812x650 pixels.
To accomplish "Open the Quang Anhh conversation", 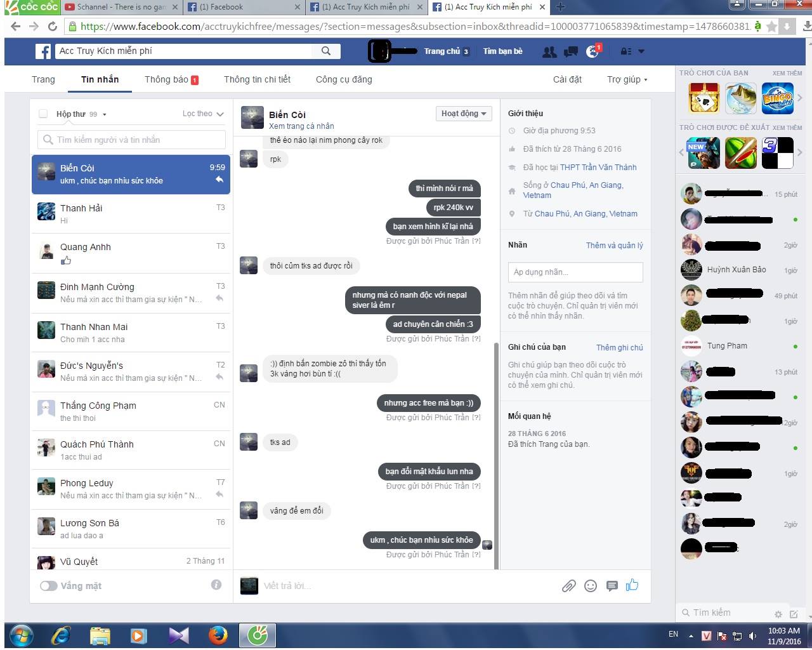I will (x=130, y=253).
